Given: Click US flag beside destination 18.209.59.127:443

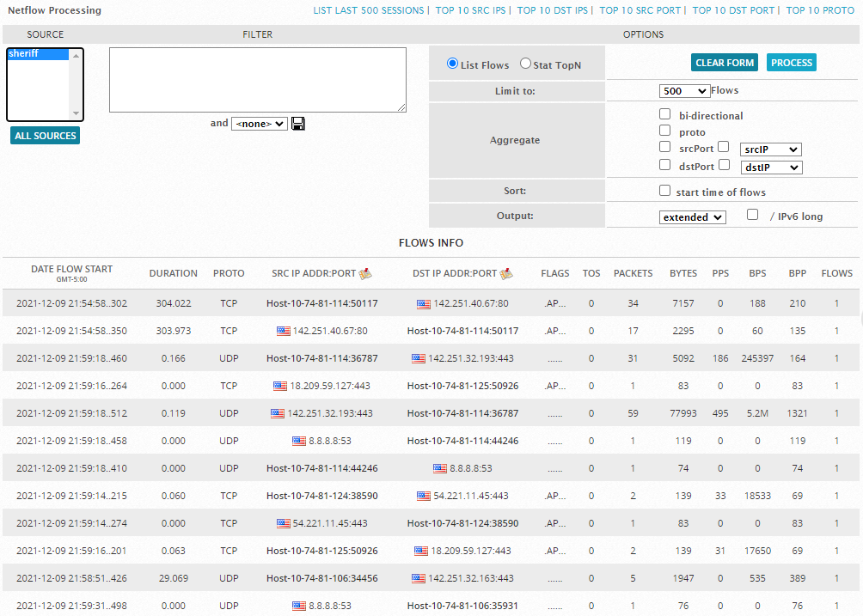Looking at the screenshot, I should click(421, 551).
